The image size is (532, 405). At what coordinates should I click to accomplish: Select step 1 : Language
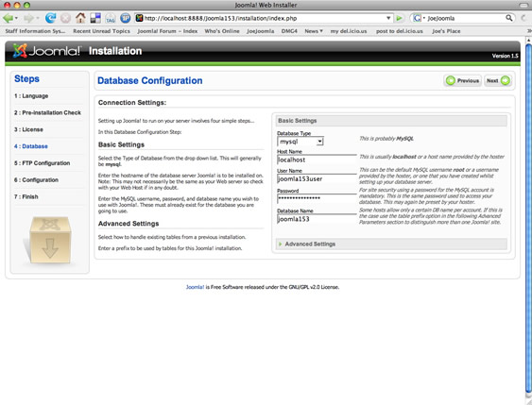point(31,96)
